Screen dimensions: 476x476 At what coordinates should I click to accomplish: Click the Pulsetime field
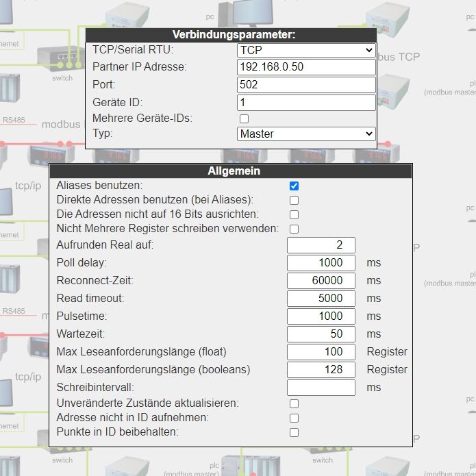321,316
